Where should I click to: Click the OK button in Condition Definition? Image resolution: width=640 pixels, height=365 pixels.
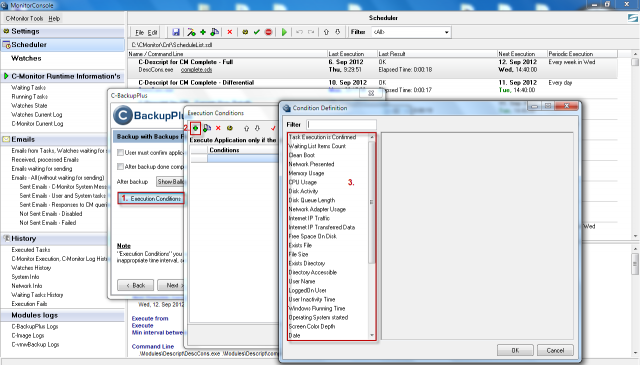tap(515, 350)
